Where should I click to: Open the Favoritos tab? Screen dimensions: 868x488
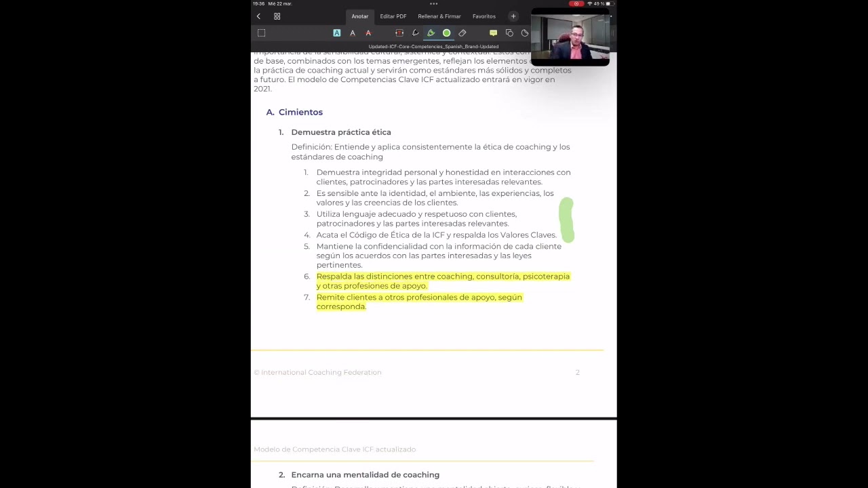[484, 16]
